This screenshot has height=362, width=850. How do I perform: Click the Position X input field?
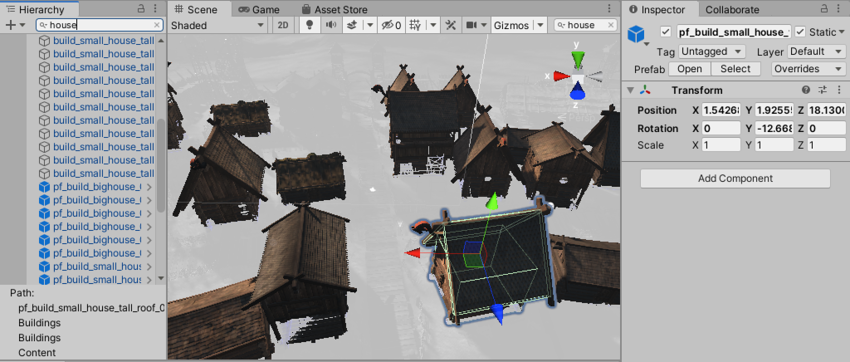tap(721, 111)
